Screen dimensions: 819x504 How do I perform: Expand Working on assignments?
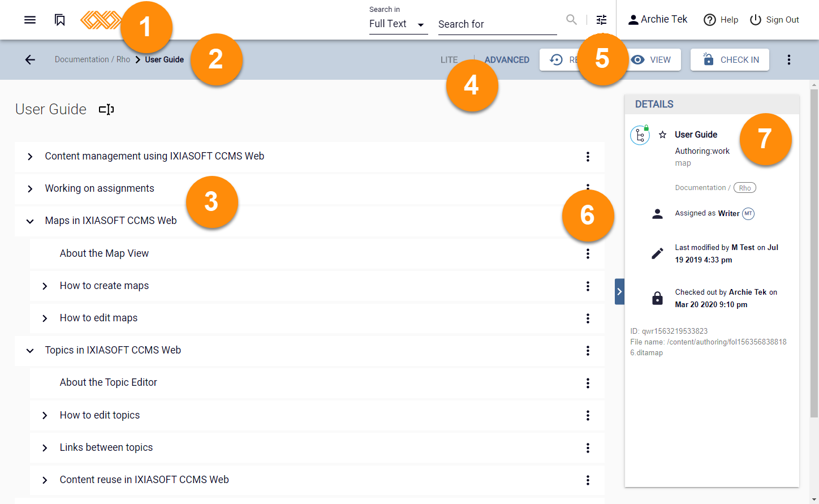(30, 189)
